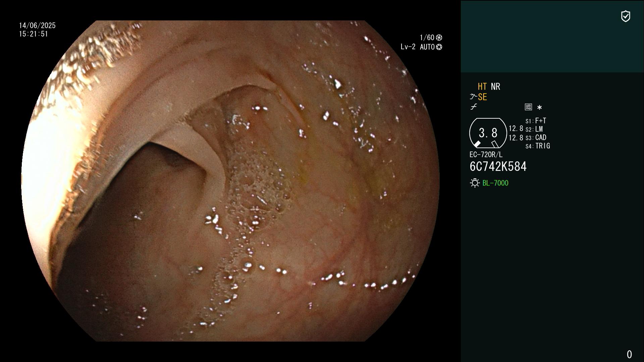Click the serial number 6C742K584
Viewport: 644px width, 362px height.
tap(498, 167)
